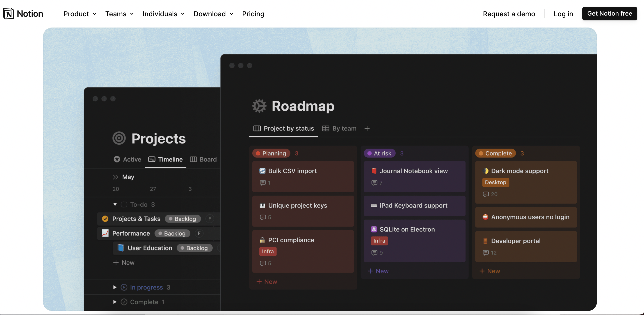Expand the In progress group triangle

click(x=115, y=287)
